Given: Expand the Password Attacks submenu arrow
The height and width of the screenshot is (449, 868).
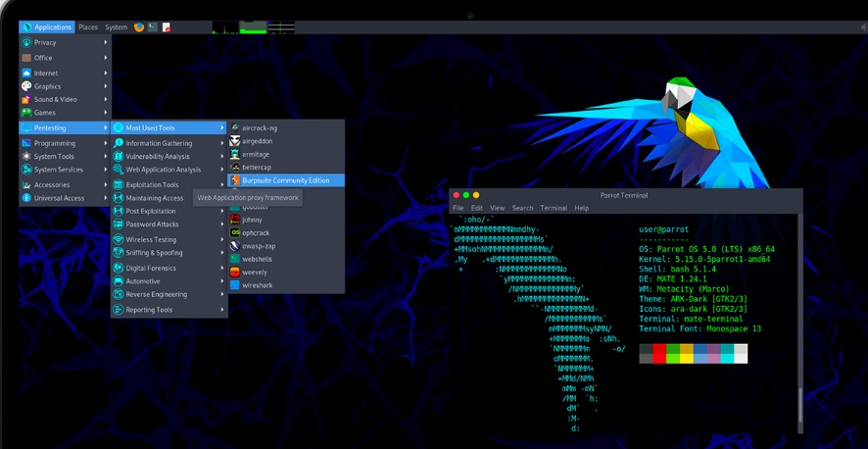Looking at the screenshot, I should coord(222,224).
